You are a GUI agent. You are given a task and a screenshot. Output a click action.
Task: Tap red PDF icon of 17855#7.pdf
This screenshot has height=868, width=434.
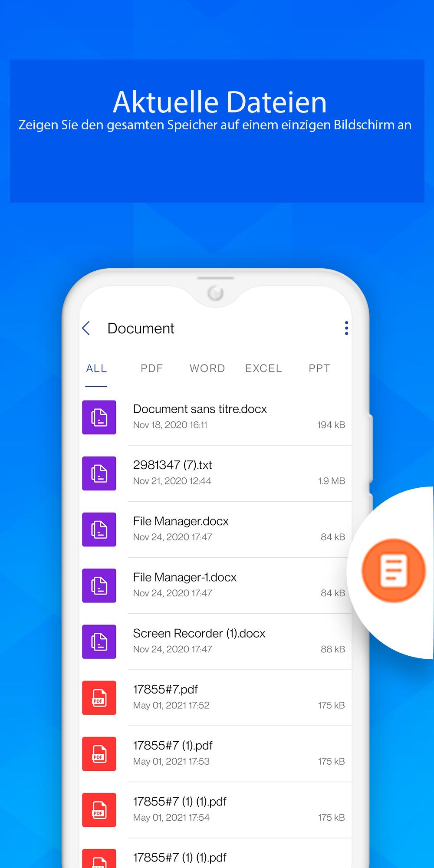99,697
